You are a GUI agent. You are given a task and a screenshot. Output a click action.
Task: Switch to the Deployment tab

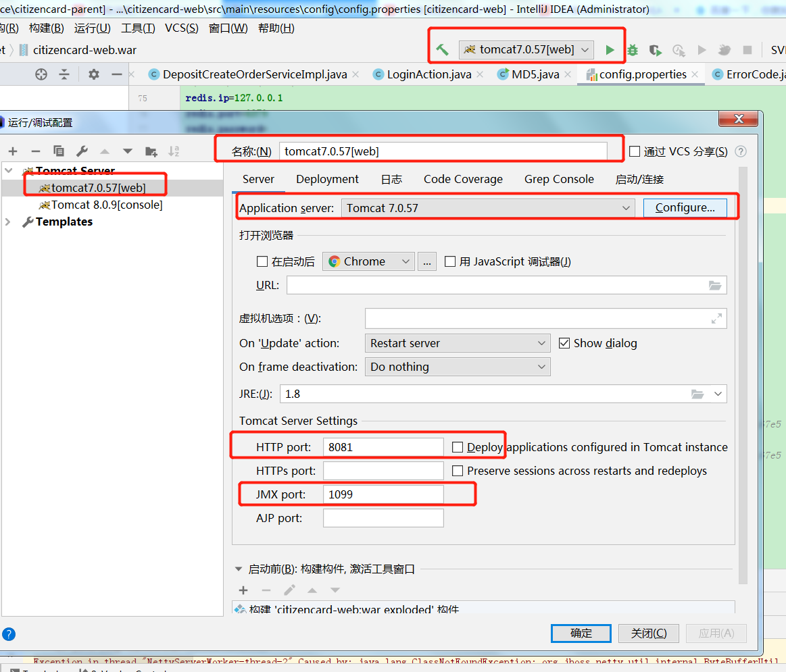327,180
